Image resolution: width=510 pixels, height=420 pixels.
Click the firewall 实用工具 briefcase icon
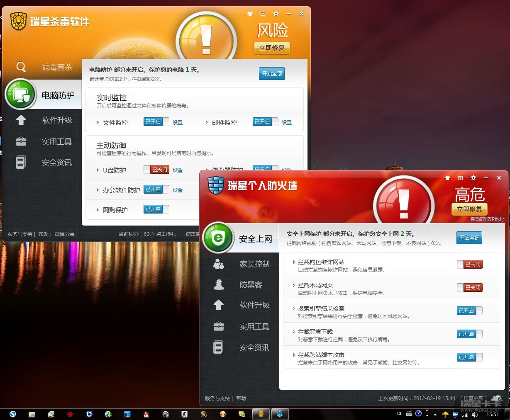pyautogui.click(x=219, y=326)
